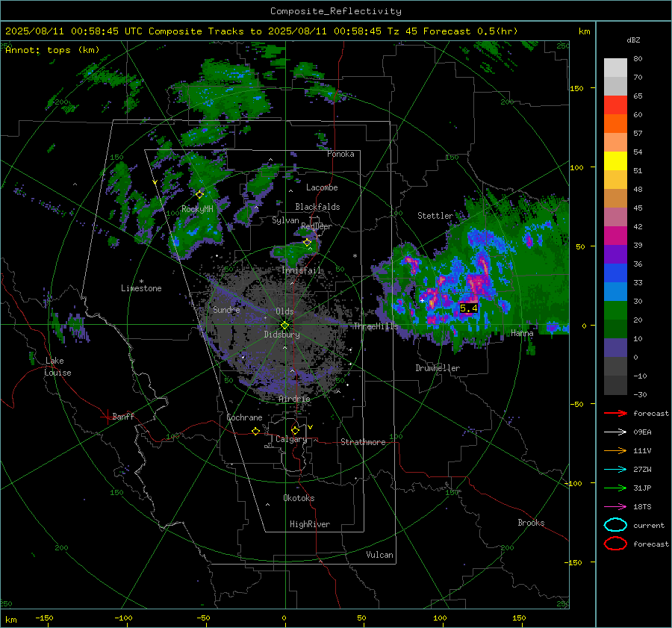Select the yellow 51-54 dBZ color swatch
The height and width of the screenshot is (628, 672).
615,161
